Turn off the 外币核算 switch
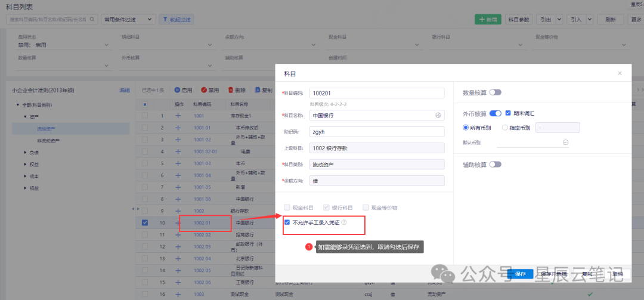The height and width of the screenshot is (300, 644). [x=496, y=113]
